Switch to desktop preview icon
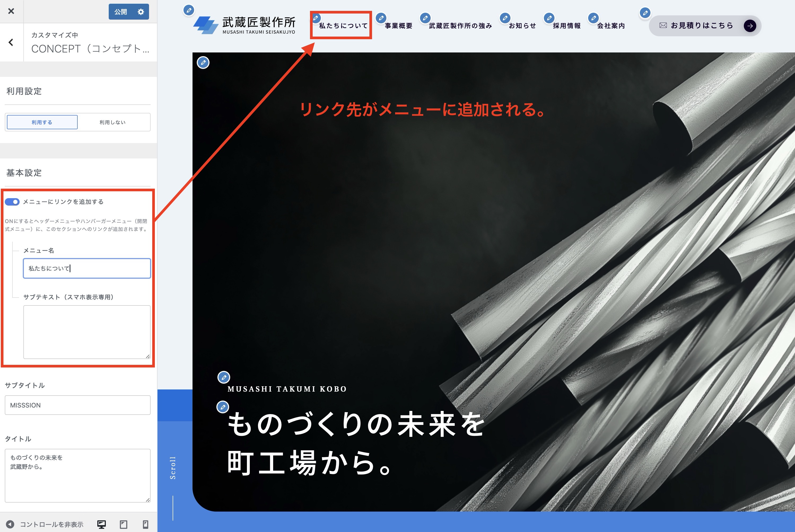The width and height of the screenshot is (795, 532). (102, 525)
